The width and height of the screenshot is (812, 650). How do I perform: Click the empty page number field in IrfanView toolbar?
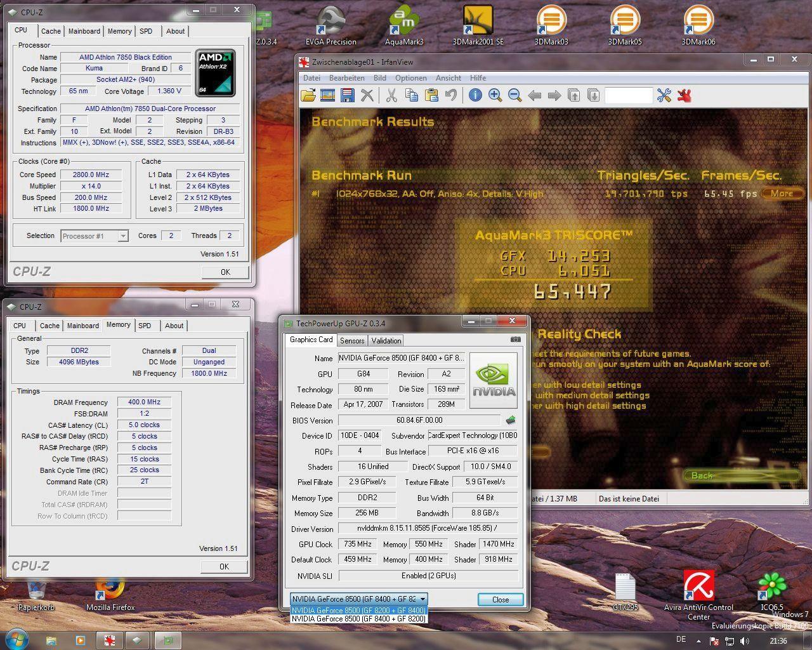point(629,96)
